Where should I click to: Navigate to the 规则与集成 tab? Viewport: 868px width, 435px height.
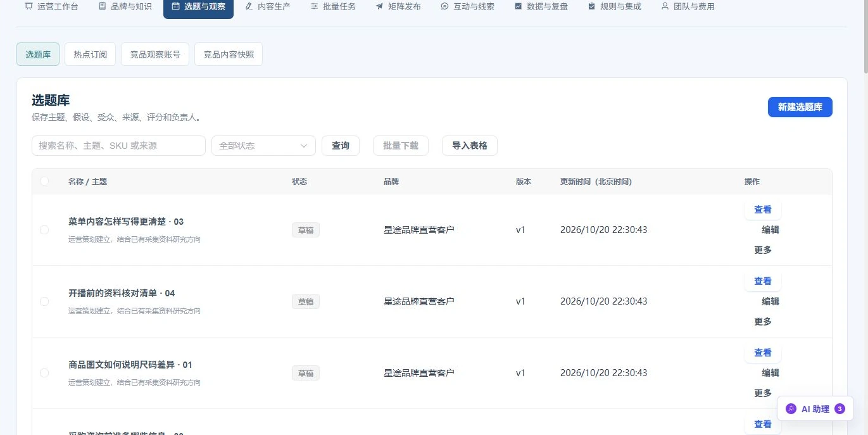click(x=614, y=6)
